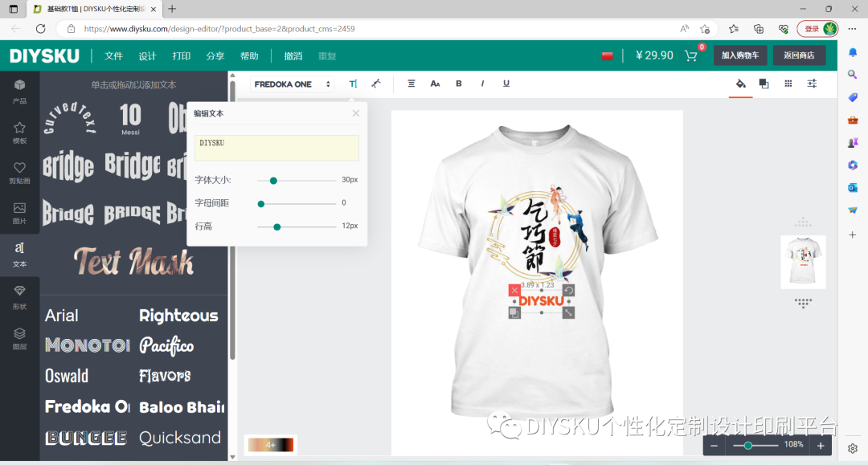Image resolution: width=868 pixels, height=465 pixels.
Task: Open the layer arrange tool in toolbar
Action: point(764,84)
